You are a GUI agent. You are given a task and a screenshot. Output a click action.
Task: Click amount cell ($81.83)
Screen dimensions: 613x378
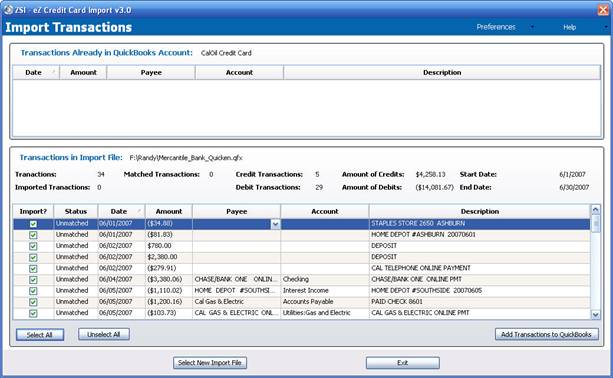[168, 235]
